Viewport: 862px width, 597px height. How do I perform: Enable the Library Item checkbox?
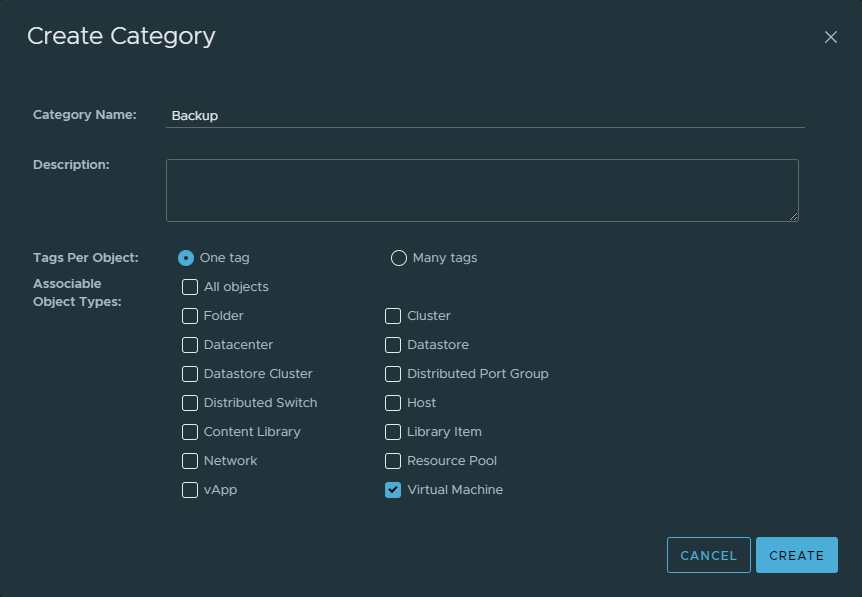pyautogui.click(x=393, y=432)
